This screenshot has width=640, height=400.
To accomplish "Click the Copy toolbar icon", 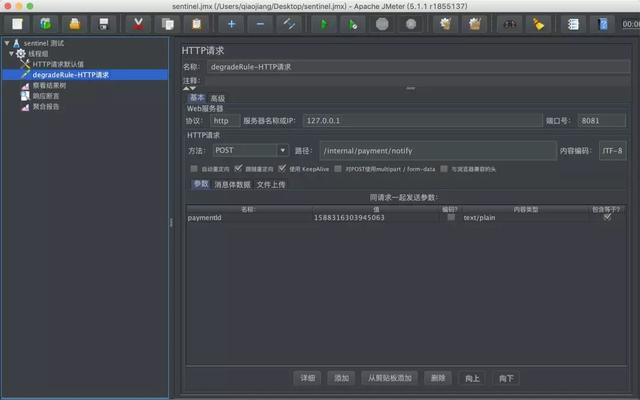I will [167, 24].
